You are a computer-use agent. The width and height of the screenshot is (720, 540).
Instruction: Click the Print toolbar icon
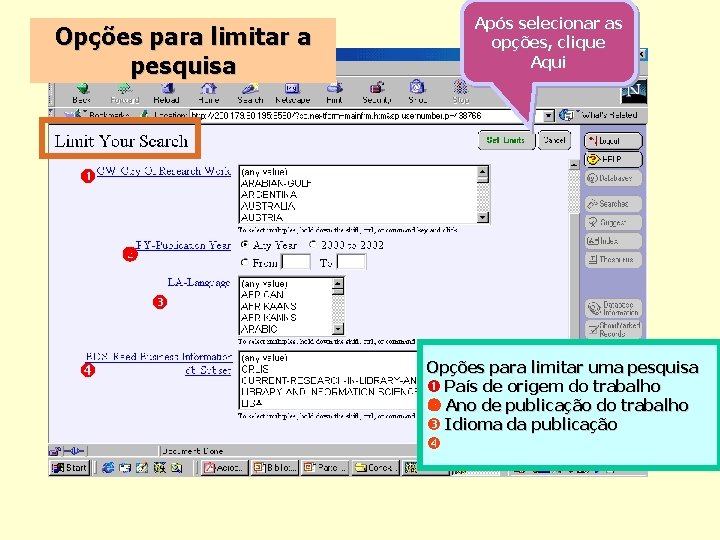tap(334, 88)
